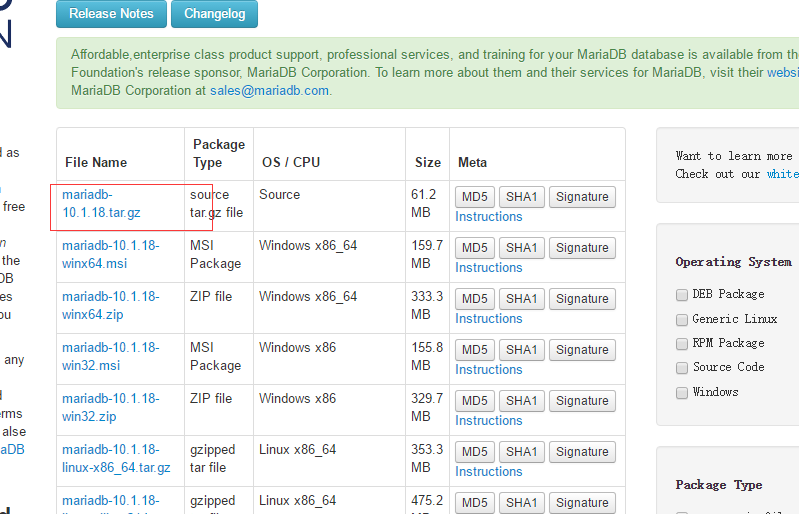The height and width of the screenshot is (514, 799).
Task: Click SHA1 for linux-x86_64.tar.gz row
Action: pos(521,452)
